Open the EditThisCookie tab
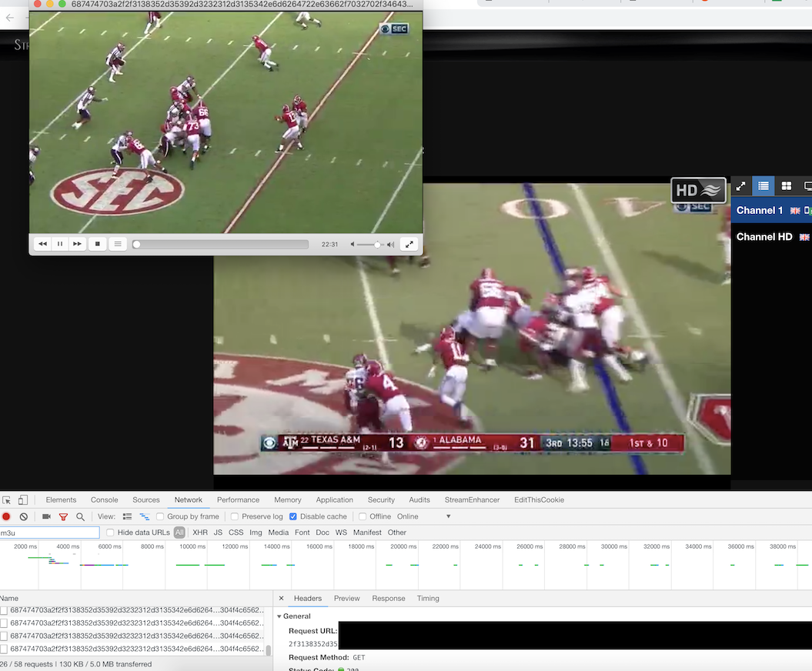Screen dimensions: 812x671 coord(539,500)
